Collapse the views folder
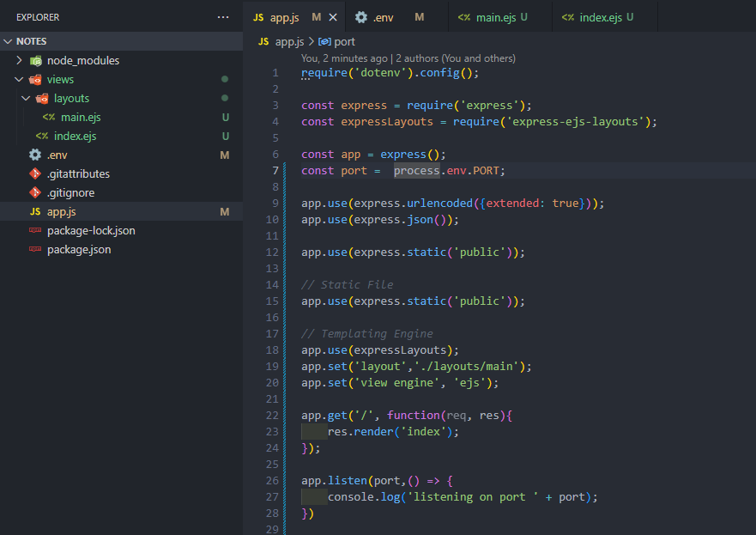Screen dimensions: 756x535 [x=21, y=80]
